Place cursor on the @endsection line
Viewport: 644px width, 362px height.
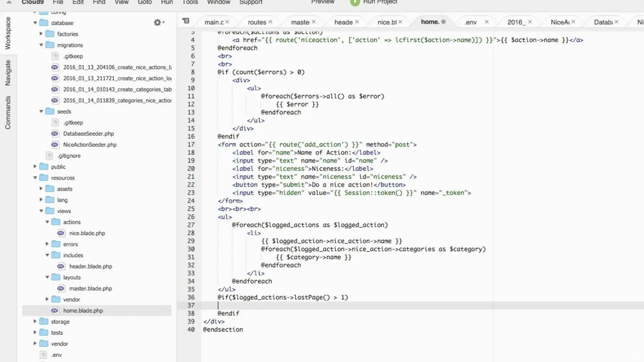(x=223, y=329)
